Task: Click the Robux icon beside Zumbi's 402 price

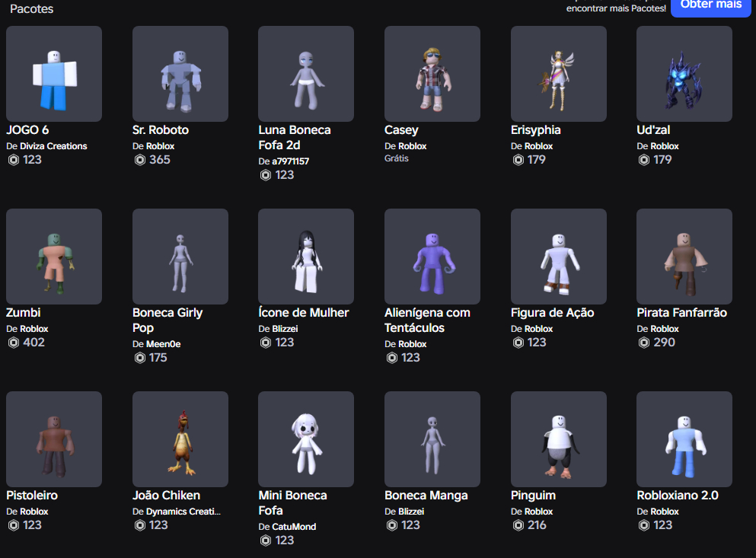Action: click(x=14, y=343)
